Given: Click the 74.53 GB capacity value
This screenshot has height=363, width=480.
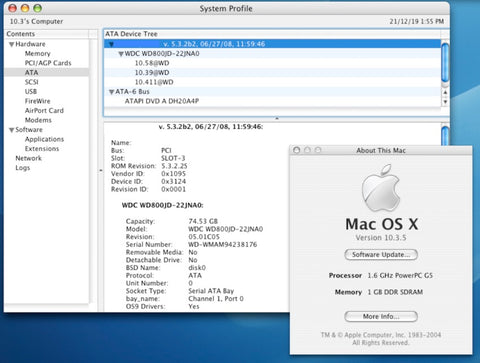Looking at the screenshot, I should pyautogui.click(x=203, y=221).
